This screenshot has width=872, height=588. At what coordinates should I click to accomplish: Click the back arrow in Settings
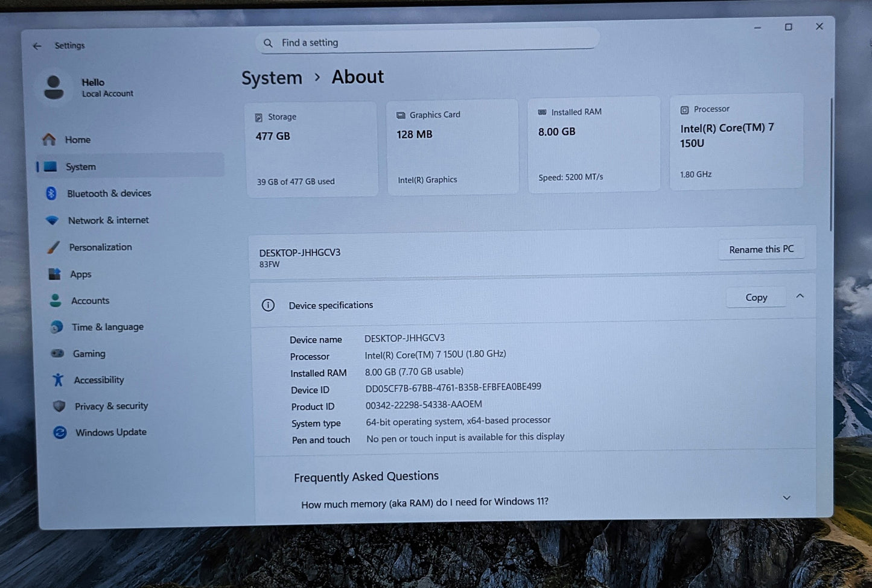(37, 45)
